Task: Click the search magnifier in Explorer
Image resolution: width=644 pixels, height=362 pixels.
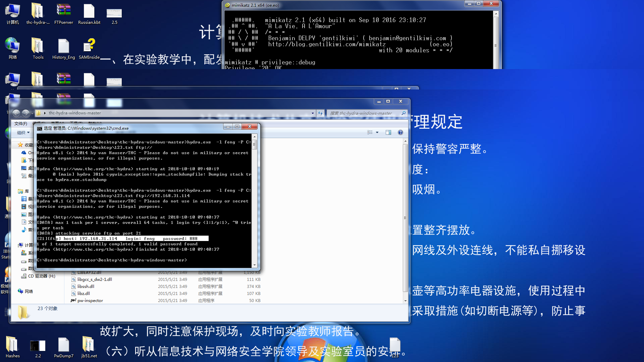Action: click(404, 113)
